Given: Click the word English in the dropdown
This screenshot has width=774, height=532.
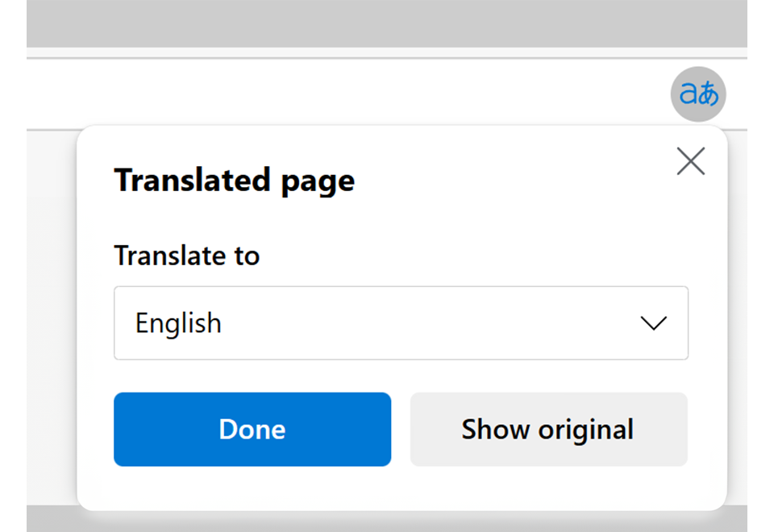Looking at the screenshot, I should coord(178,323).
